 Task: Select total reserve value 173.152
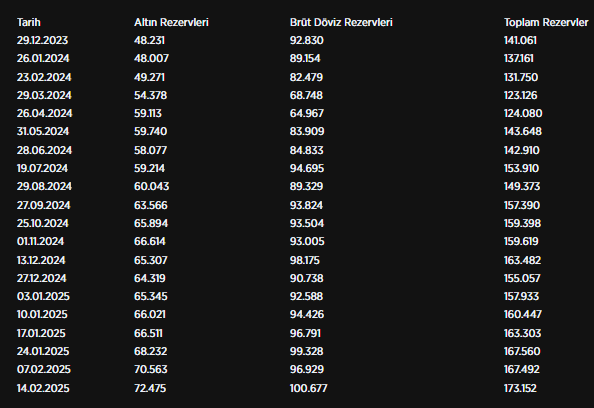(520, 388)
